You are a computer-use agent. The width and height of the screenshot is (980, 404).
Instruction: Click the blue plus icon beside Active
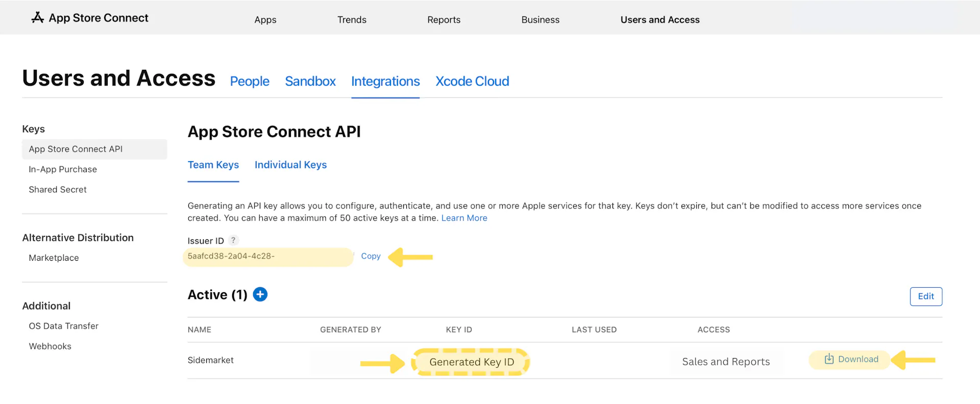[260, 294]
